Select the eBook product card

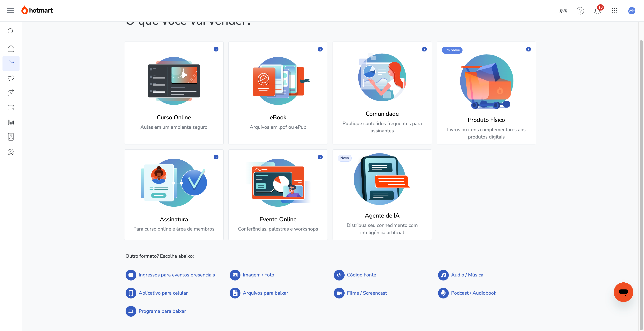point(278,93)
